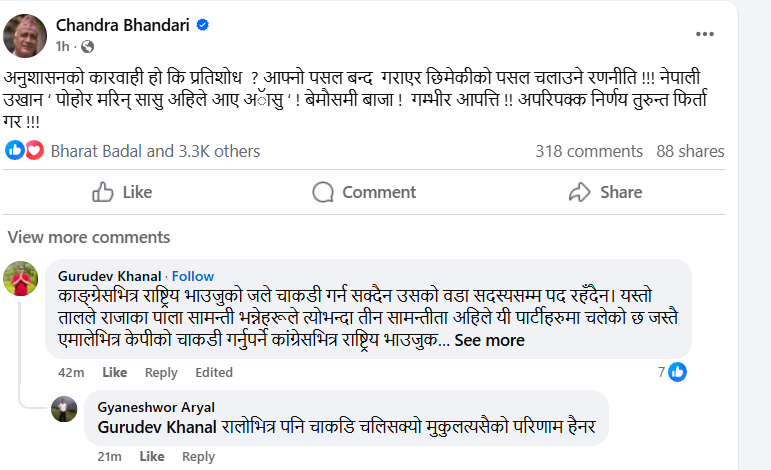View the 88 shares

click(x=690, y=151)
